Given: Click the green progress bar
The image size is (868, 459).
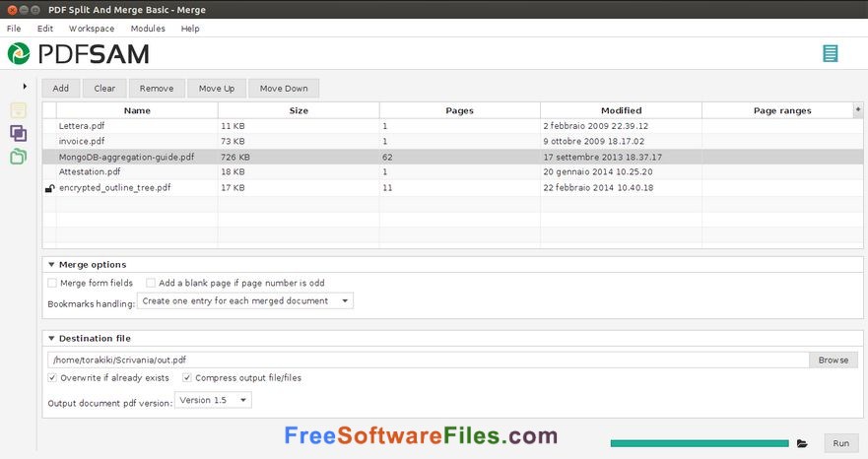Looking at the screenshot, I should (x=700, y=443).
